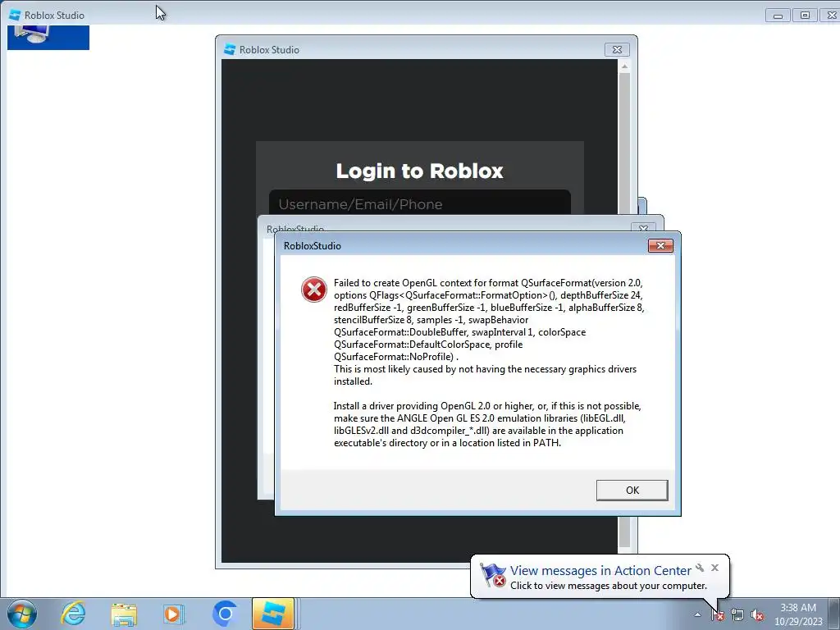Viewport: 840px width, 630px height.
Task: Click the network tray icon
Action: [737, 614]
